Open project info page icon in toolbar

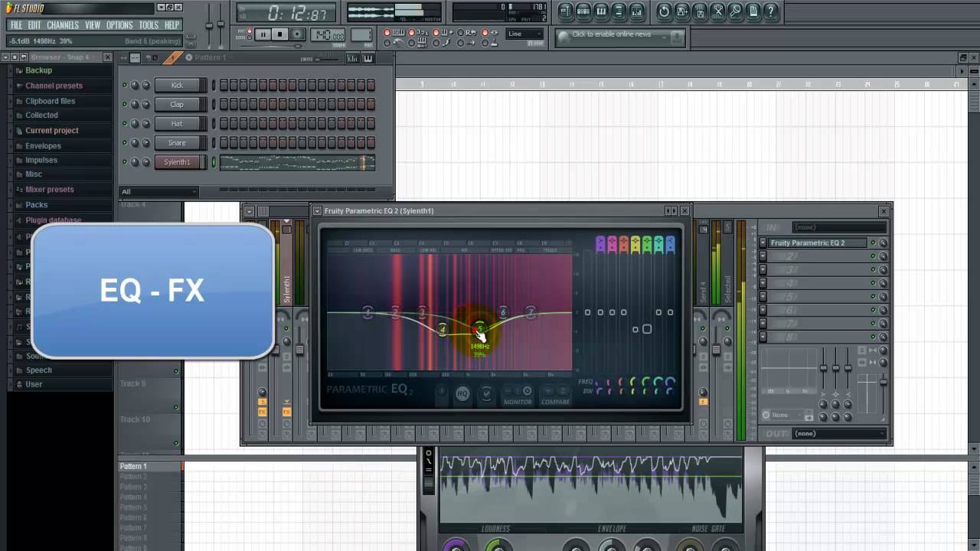click(x=753, y=11)
